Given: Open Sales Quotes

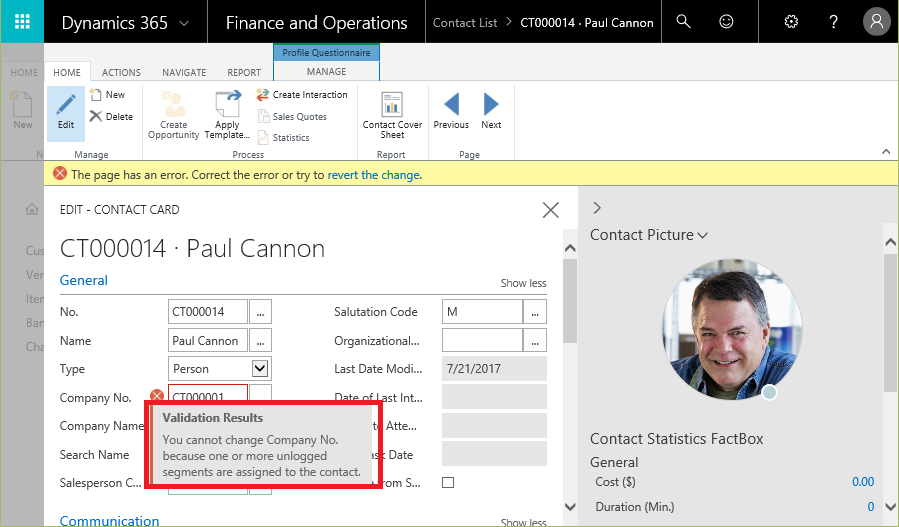Looking at the screenshot, I should tap(292, 116).
